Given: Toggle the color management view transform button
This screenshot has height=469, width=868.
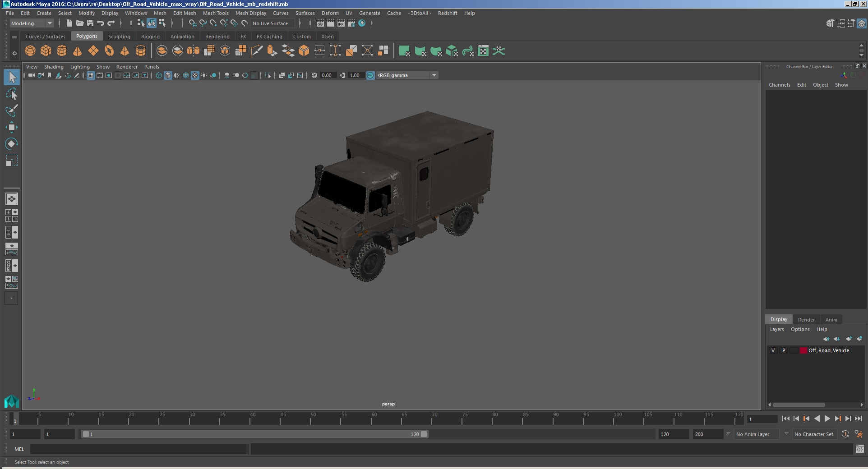Looking at the screenshot, I should tap(370, 75).
